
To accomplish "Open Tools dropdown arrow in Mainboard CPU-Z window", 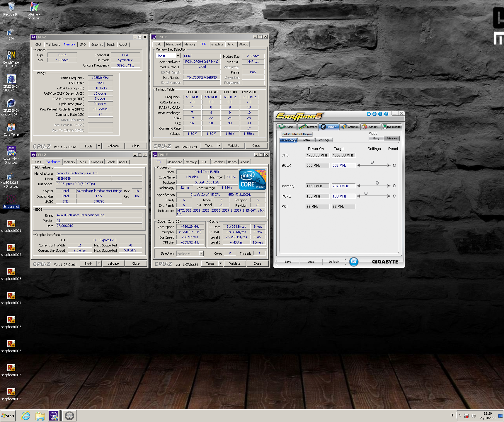I will coord(99,263).
